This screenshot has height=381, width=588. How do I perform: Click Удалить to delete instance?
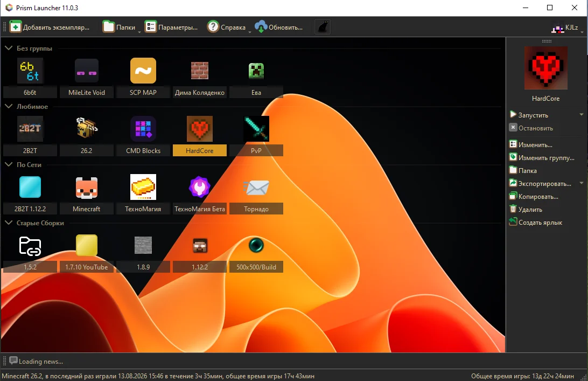point(526,210)
